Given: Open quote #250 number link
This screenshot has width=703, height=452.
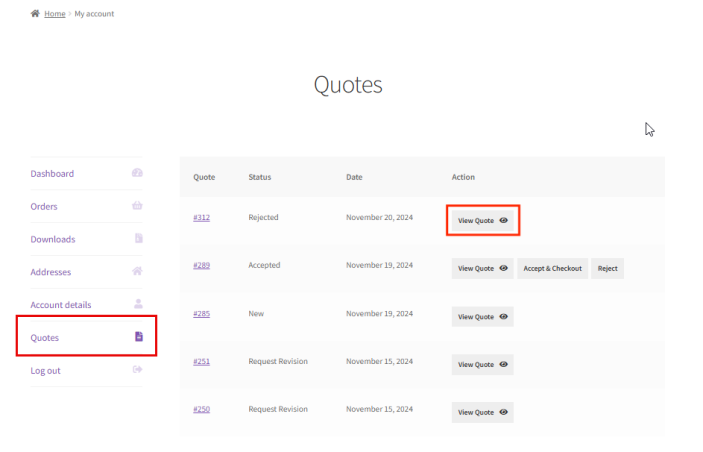Looking at the screenshot, I should coord(201,409).
